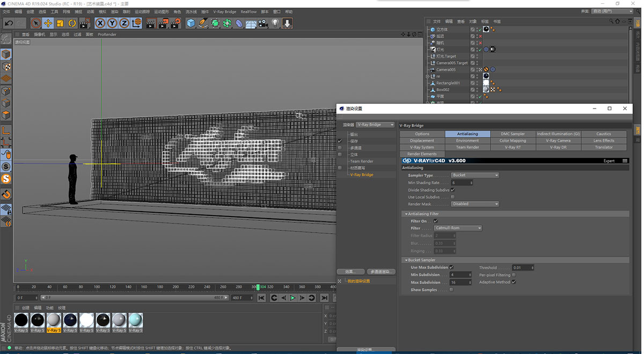Image resolution: width=644 pixels, height=354 pixels.
Task: Activate the Scale tool icon
Action: click(60, 23)
